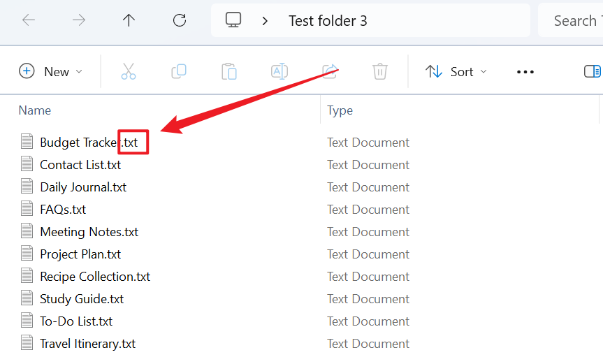
Task: Click the This PC monitor icon in address bar
Action: (x=233, y=20)
